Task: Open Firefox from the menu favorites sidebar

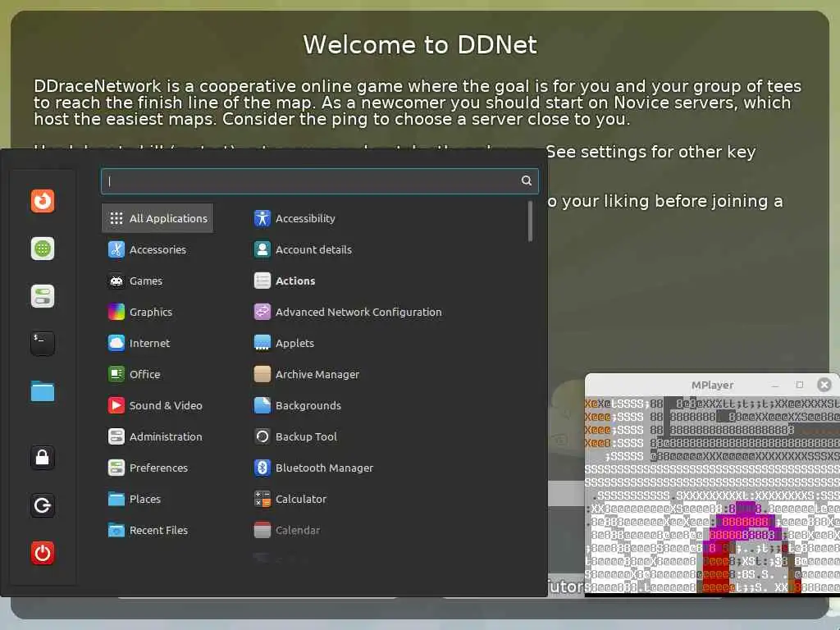Action: tap(43, 201)
